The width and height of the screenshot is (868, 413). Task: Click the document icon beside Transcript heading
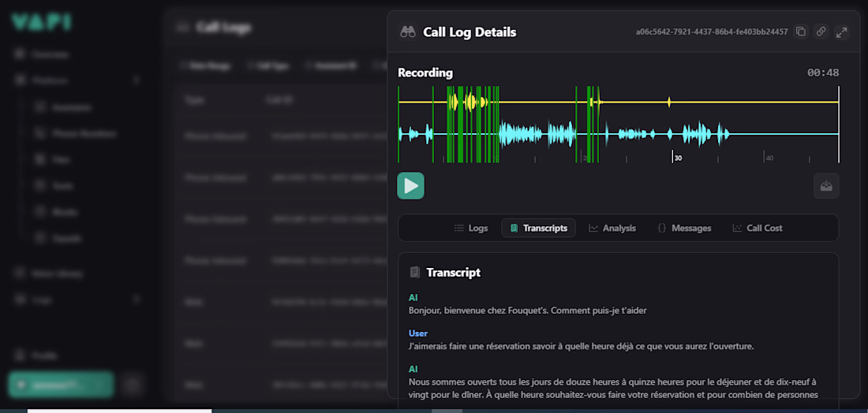414,273
